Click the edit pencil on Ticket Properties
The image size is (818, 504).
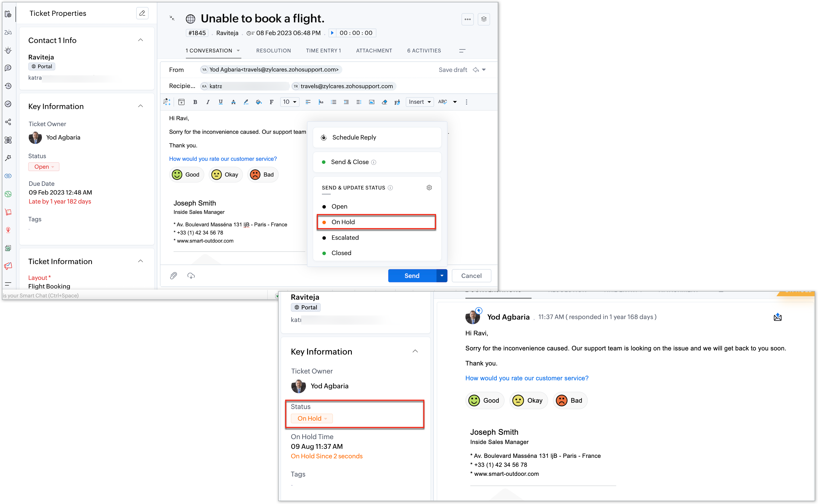click(142, 13)
